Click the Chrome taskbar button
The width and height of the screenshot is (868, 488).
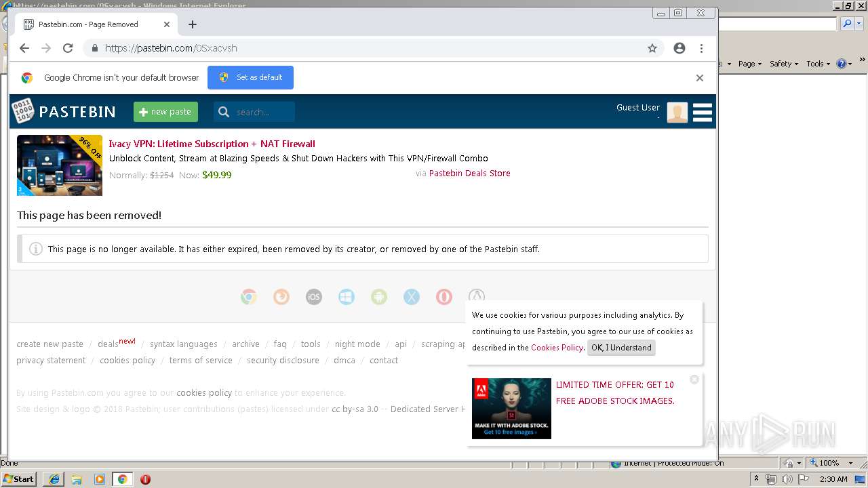(123, 479)
